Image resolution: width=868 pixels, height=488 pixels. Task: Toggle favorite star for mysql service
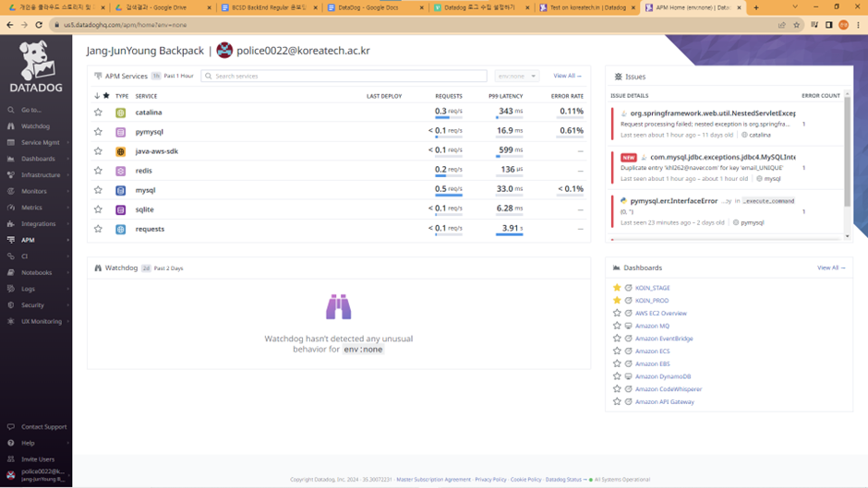98,190
